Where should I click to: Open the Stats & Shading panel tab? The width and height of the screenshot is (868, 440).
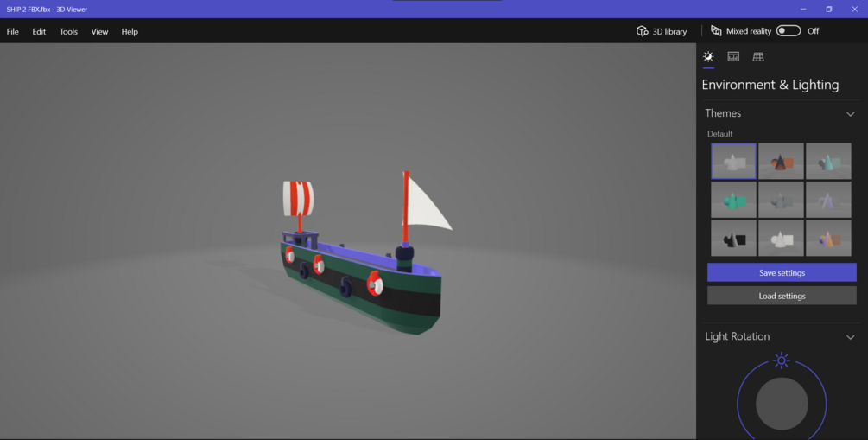733,56
